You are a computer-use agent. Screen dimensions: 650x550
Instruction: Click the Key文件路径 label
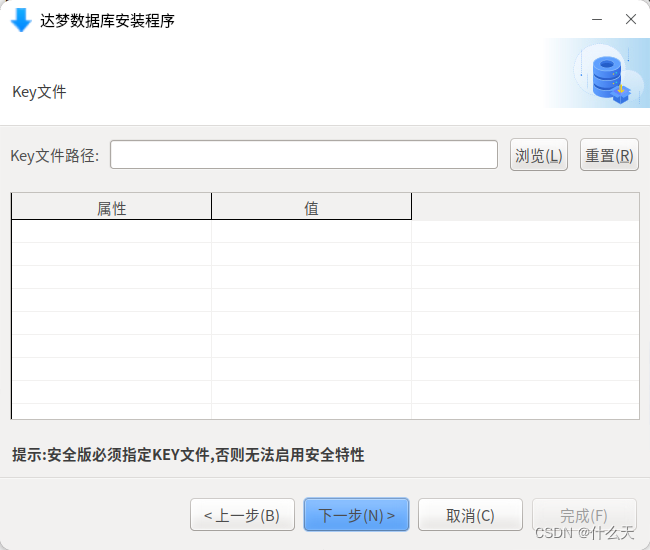click(x=55, y=156)
